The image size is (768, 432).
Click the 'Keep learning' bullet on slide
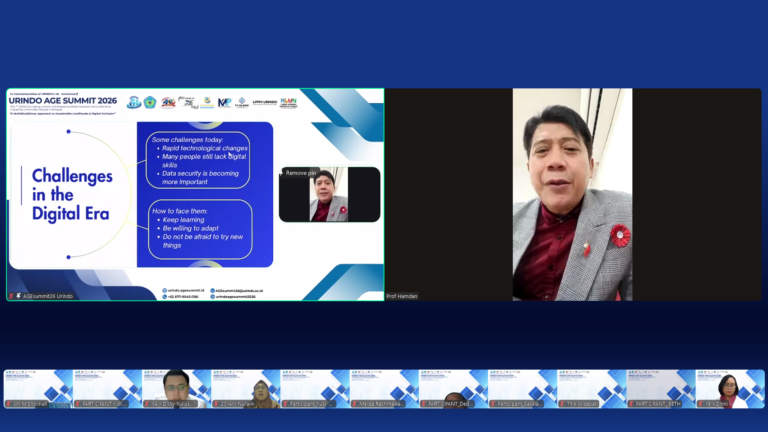coord(183,219)
